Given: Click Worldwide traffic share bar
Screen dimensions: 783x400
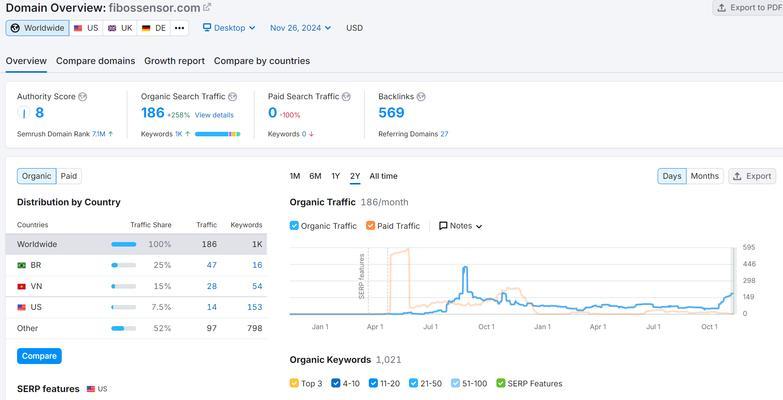Looking at the screenshot, I should click(124, 244).
